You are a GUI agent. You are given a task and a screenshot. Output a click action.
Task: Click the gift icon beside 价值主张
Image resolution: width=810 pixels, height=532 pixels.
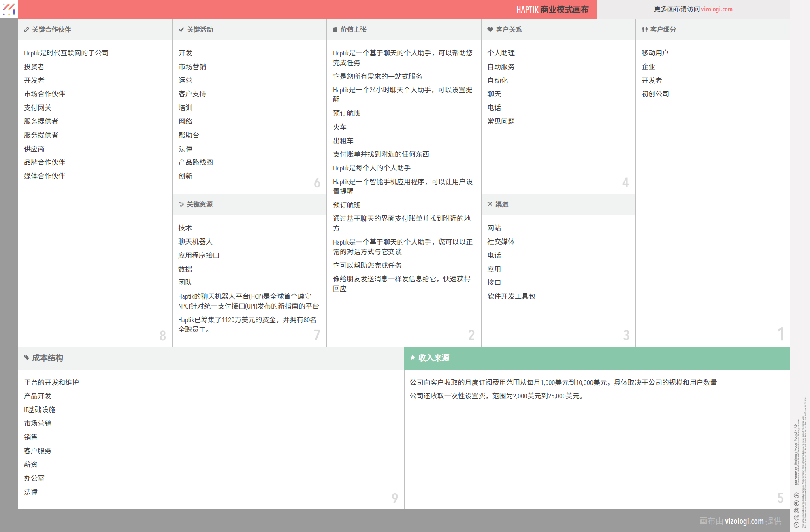(x=335, y=30)
